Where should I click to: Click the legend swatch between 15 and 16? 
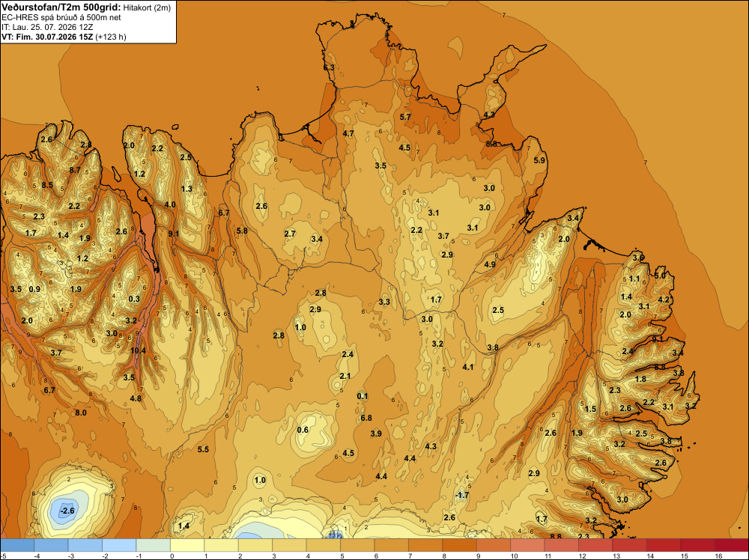coord(697,545)
